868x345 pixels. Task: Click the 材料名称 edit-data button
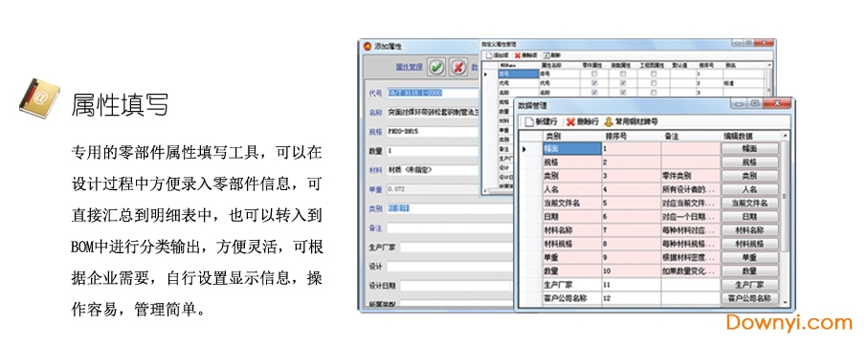(x=749, y=230)
